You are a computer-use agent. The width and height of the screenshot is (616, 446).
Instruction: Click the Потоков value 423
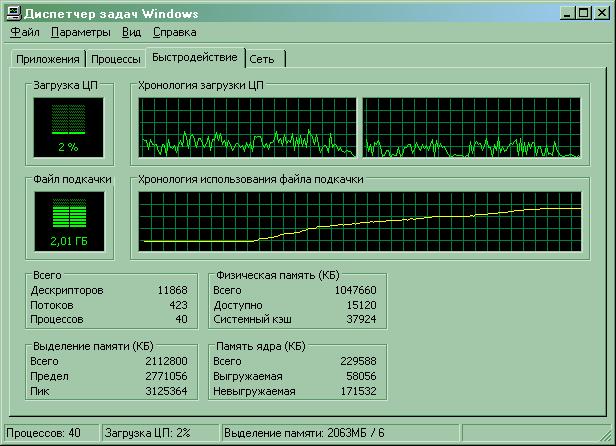pyautogui.click(x=178, y=305)
